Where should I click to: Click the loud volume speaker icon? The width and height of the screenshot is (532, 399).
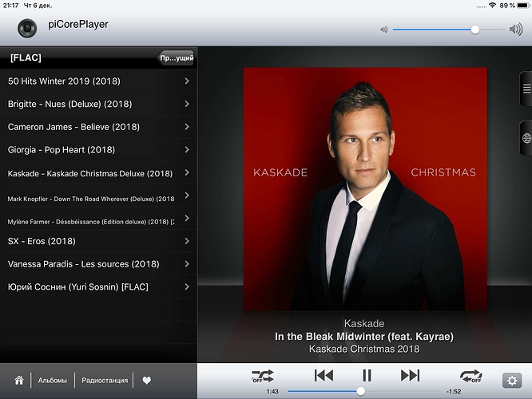[x=516, y=30]
